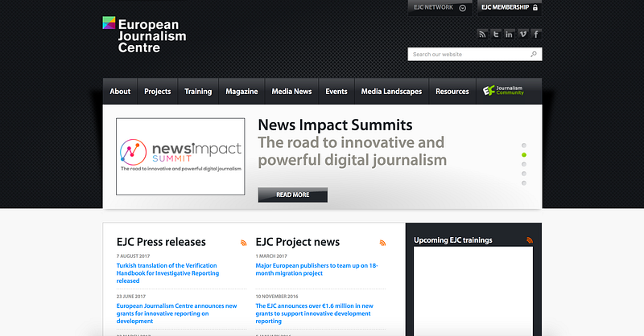This screenshot has height=336, width=644.
Task: Open the Training menu
Action: coord(198,92)
